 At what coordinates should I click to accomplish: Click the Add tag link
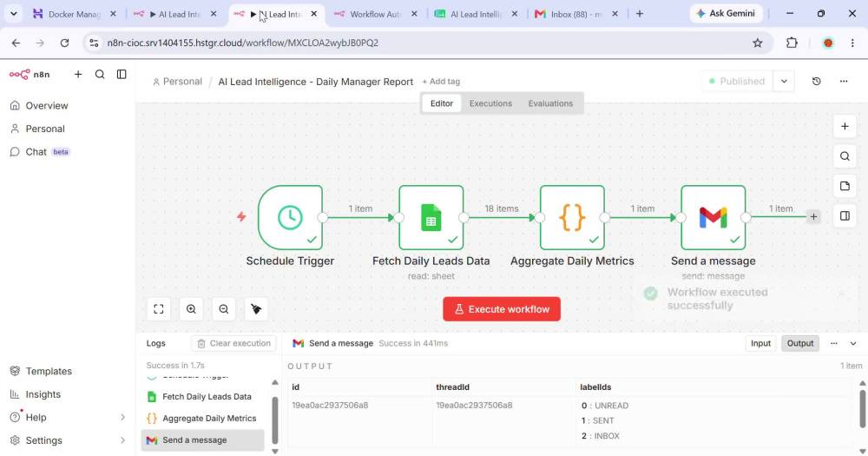(441, 82)
